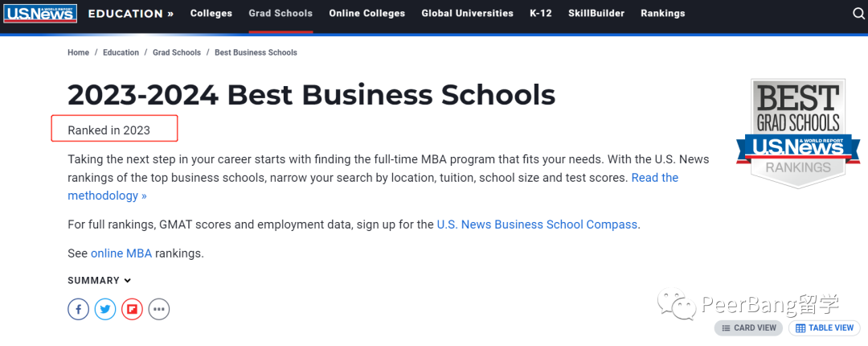
Task: Share page via Facebook icon
Action: coord(79,309)
